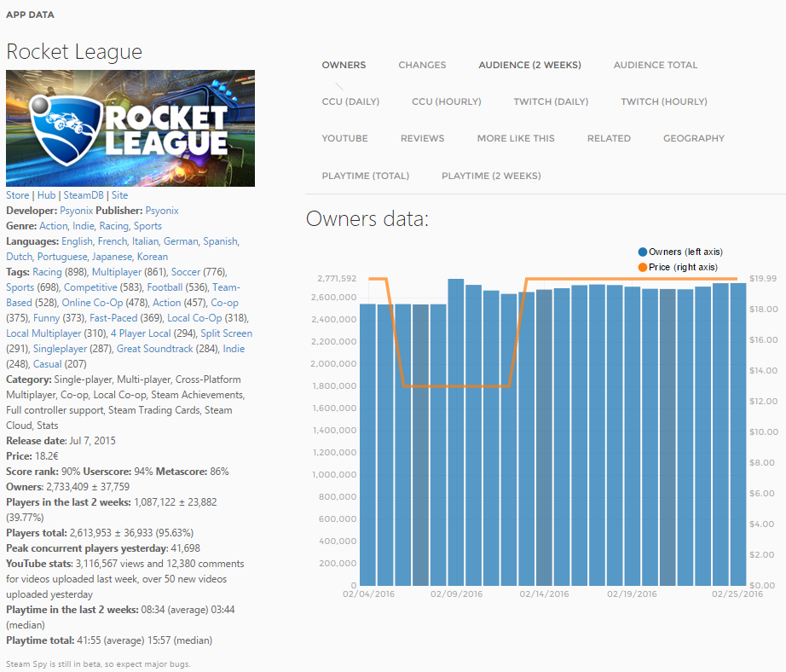Open the Casual tag link
Screen dimensions: 786x672
pyautogui.click(x=47, y=364)
